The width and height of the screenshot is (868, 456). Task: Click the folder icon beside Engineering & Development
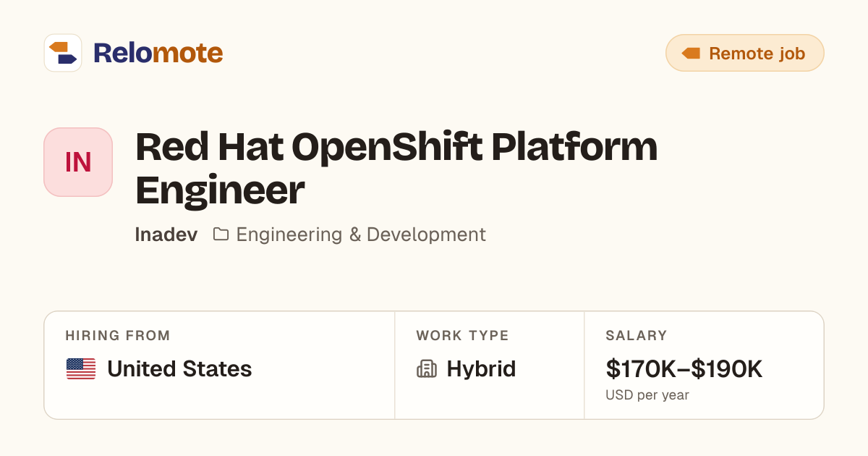coord(221,235)
